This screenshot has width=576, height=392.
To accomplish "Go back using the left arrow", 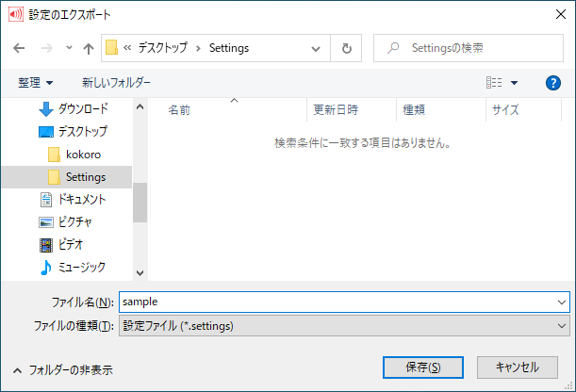I will click(19, 48).
